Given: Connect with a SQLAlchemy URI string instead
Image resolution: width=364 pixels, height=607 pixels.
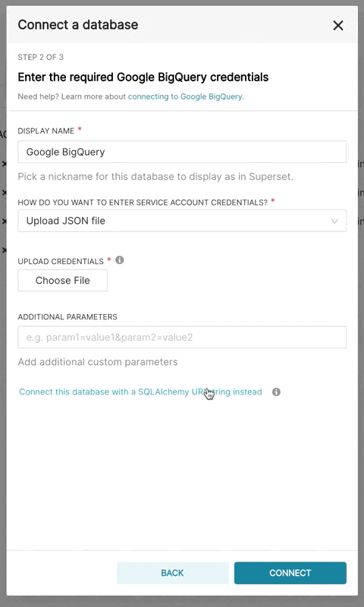Looking at the screenshot, I should coord(140,392).
